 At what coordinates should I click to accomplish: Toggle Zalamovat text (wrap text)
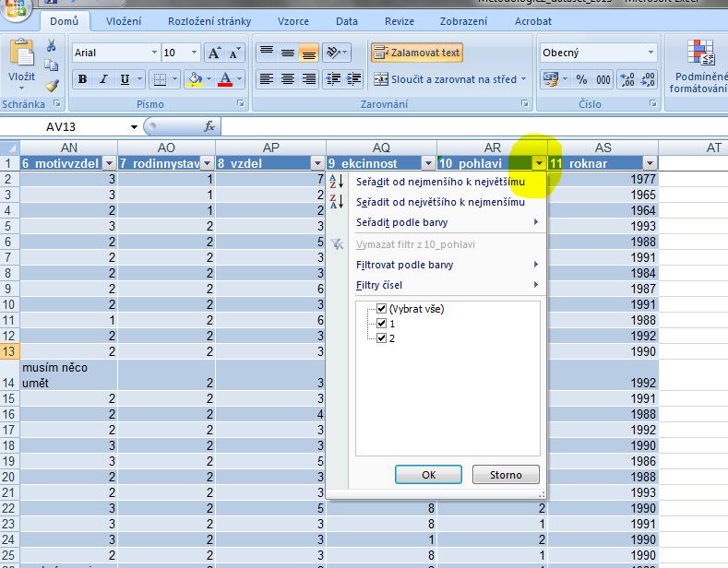416,53
